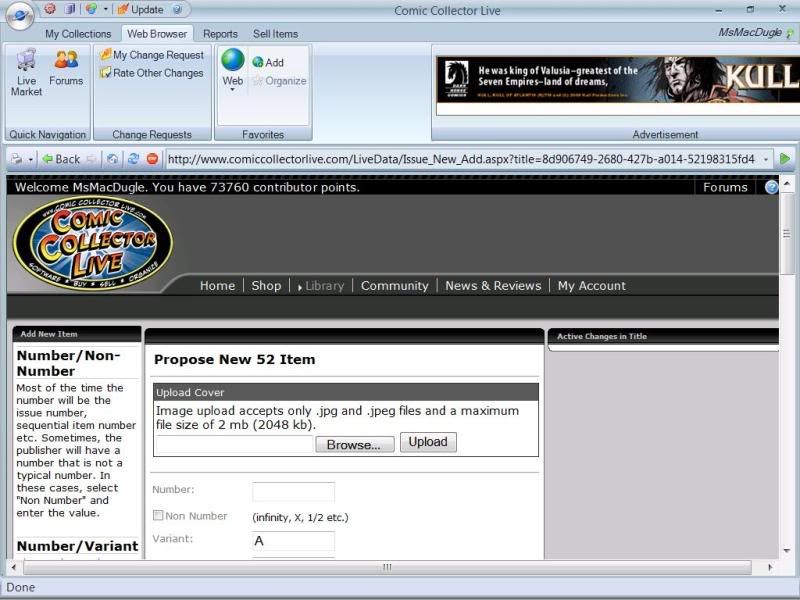Click the 'Active Changes in Title' panel header
Screen dimensions: 800x600
point(663,336)
